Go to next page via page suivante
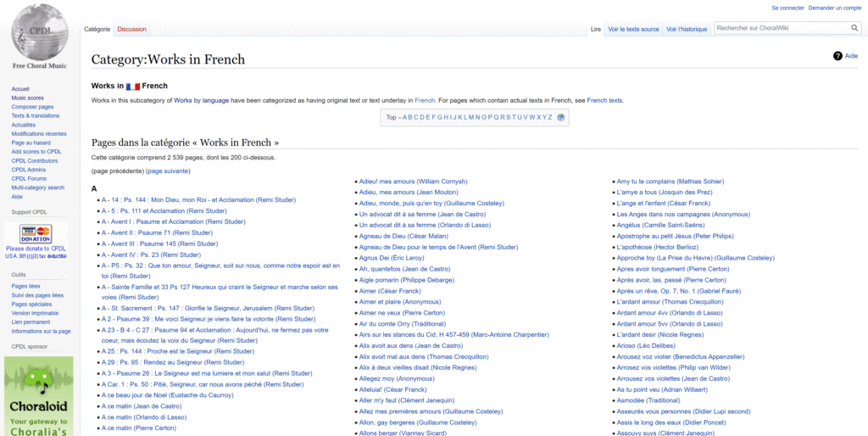 click(x=169, y=171)
